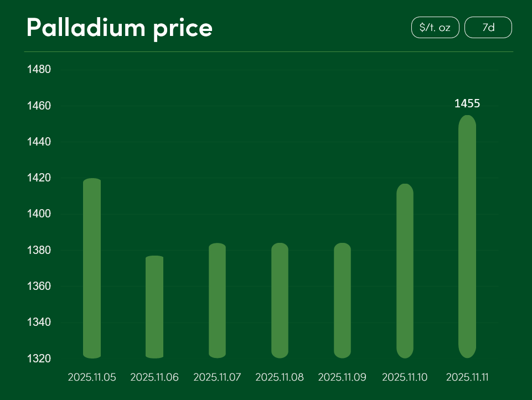This screenshot has height=400, width=532.
Task: Click the 2025.11.11 date label
Action: [467, 377]
